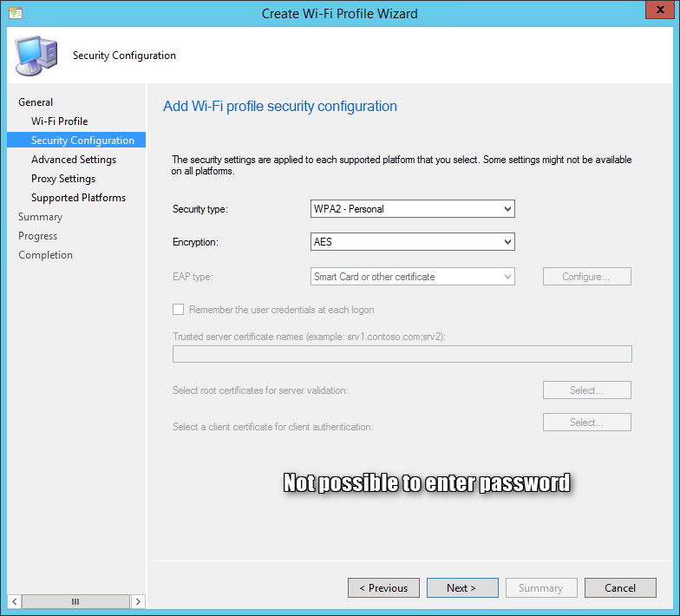This screenshot has width=680, height=616.
Task: Select Supported Platforms in sidebar
Action: [78, 198]
